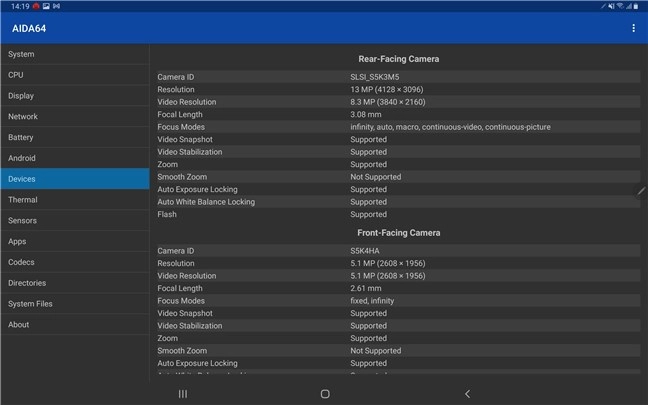Click the Auto White Balance Locking label
The height and width of the screenshot is (405, 648).
point(206,202)
